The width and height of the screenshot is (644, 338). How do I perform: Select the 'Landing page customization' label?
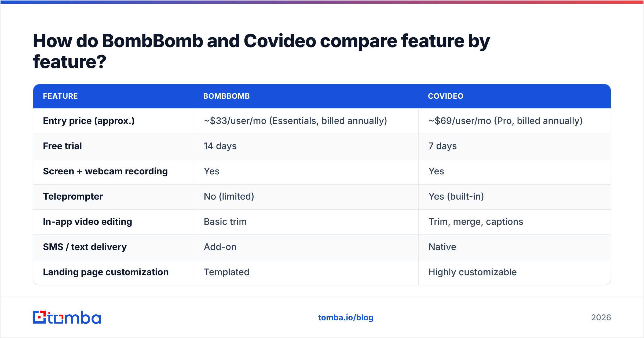pyautogui.click(x=106, y=272)
